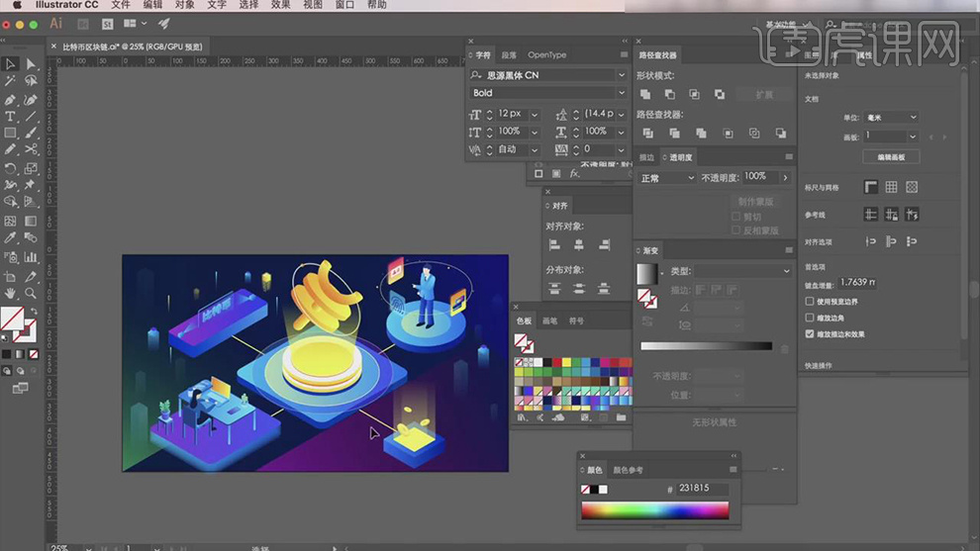The width and height of the screenshot is (980, 551).
Task: Activate the Zoom magnifier tool
Action: (x=31, y=294)
